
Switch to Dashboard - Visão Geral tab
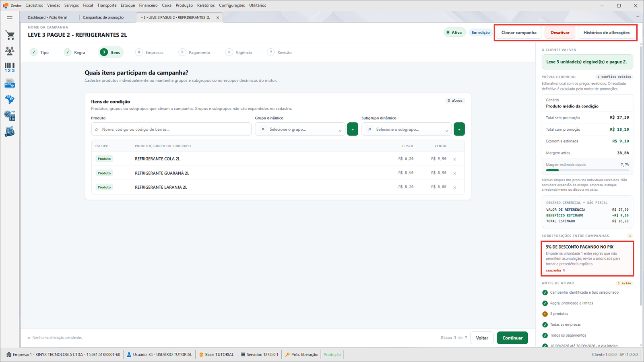pyautogui.click(x=47, y=18)
